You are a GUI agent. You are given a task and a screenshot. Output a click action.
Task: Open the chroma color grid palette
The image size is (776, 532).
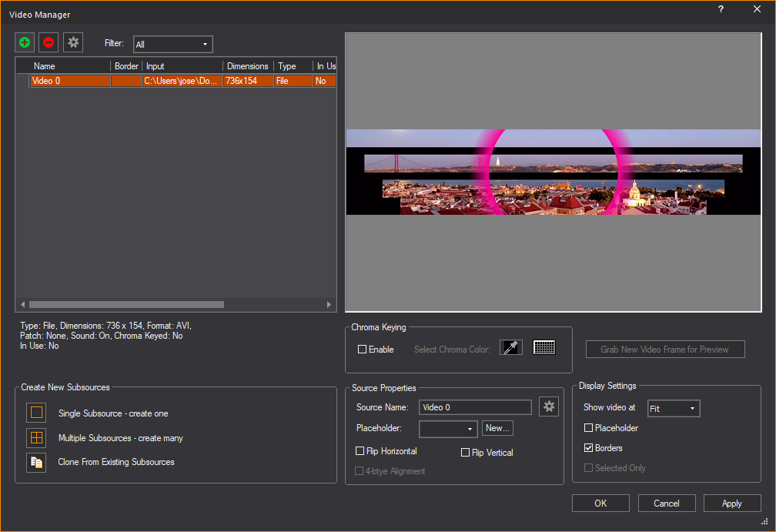pos(544,347)
